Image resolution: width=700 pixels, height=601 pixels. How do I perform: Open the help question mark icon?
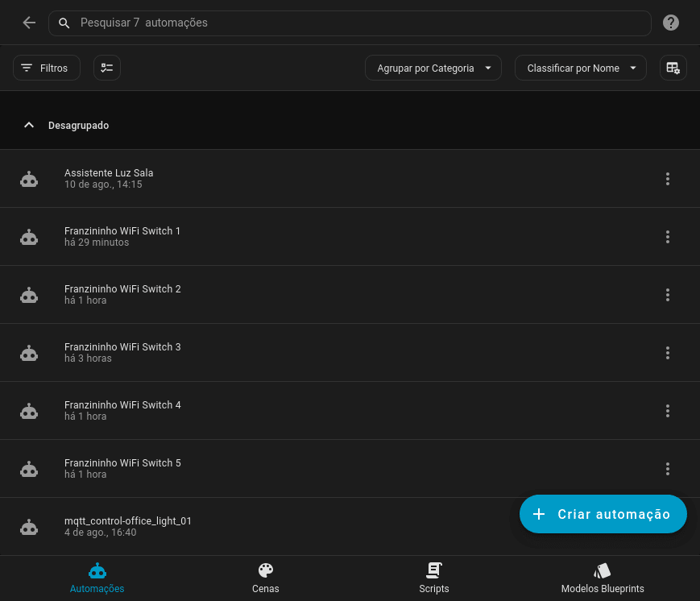pos(670,23)
